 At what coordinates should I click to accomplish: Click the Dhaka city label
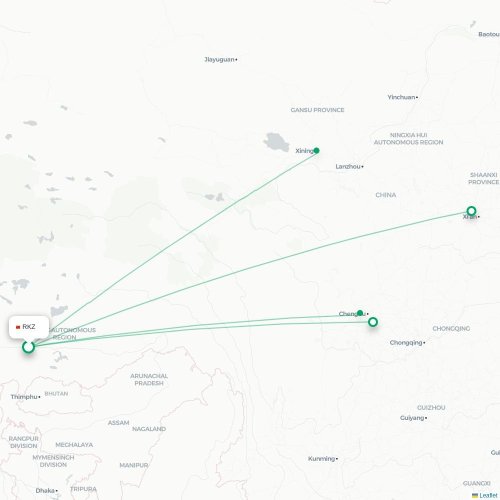(45, 491)
